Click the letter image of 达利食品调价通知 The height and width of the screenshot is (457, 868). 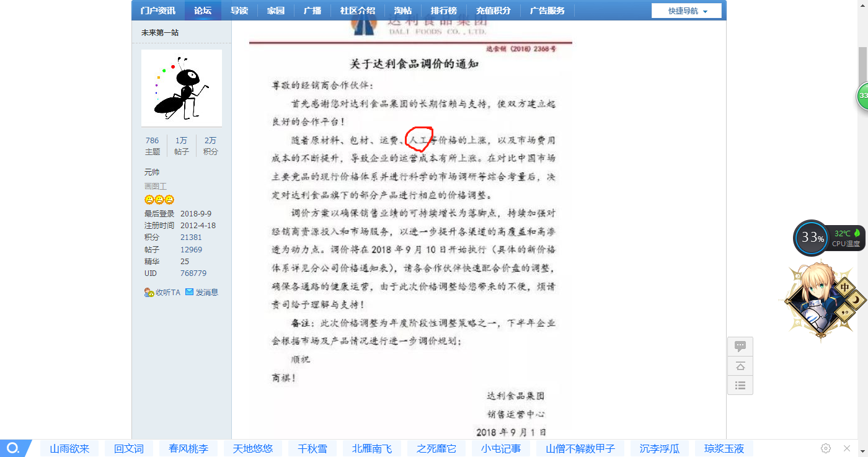click(x=410, y=229)
